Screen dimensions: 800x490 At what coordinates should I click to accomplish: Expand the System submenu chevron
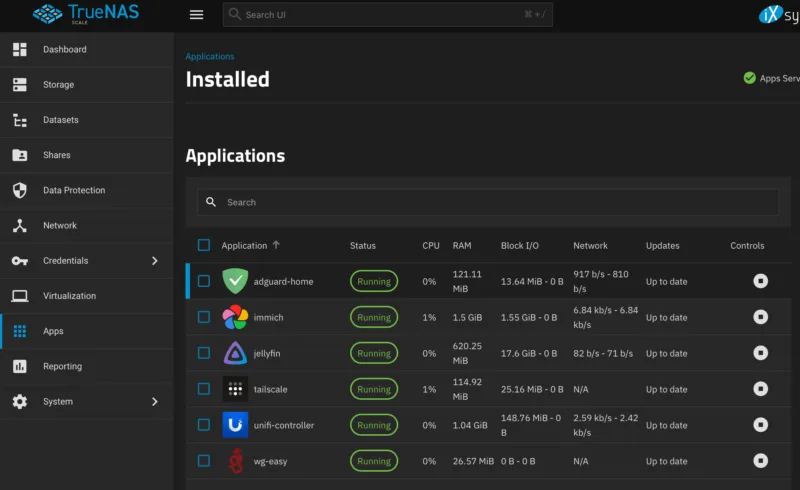pos(155,402)
